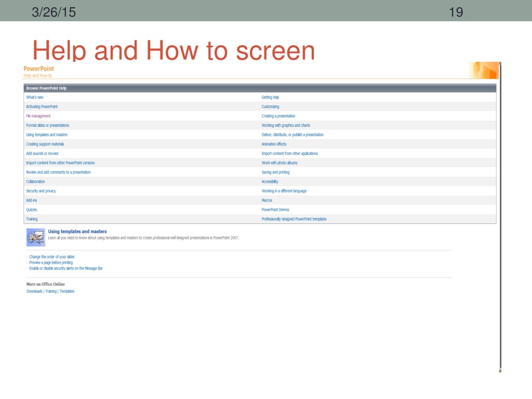Click the Help and How-to subtitle
Screen dimensions: 532x399
click(x=37, y=76)
